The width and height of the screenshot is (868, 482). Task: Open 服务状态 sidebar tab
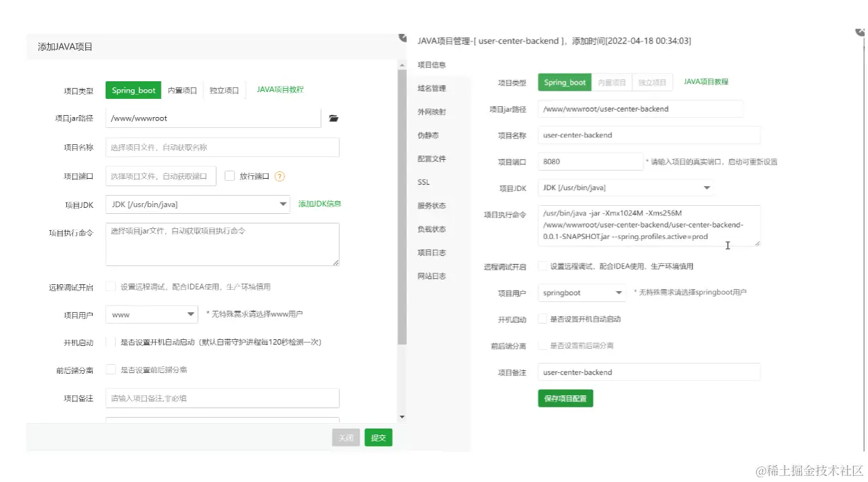[x=432, y=206]
